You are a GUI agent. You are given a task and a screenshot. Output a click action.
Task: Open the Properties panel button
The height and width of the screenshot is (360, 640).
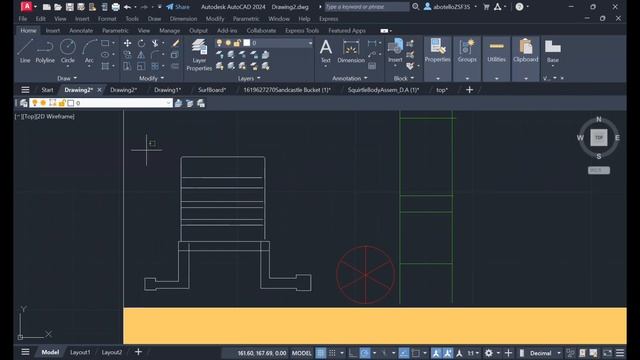click(438, 51)
